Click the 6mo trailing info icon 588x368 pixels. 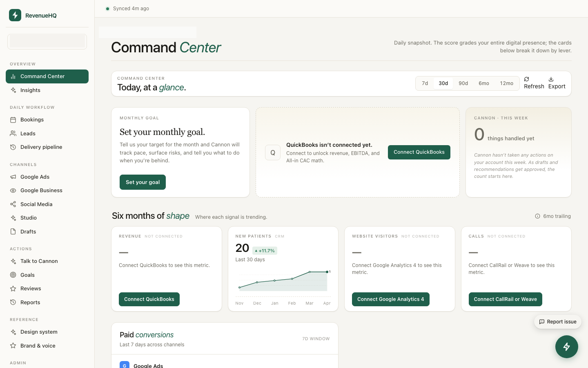coord(537,216)
